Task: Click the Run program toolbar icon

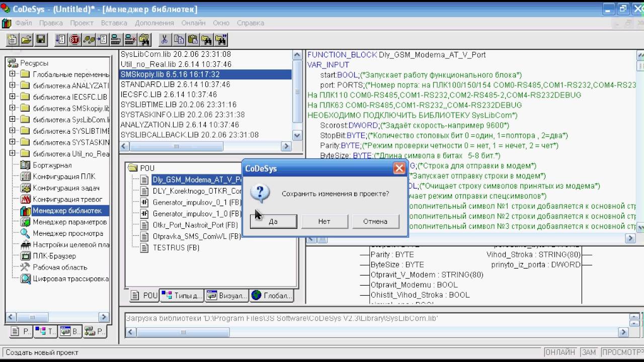Action: coord(61,39)
